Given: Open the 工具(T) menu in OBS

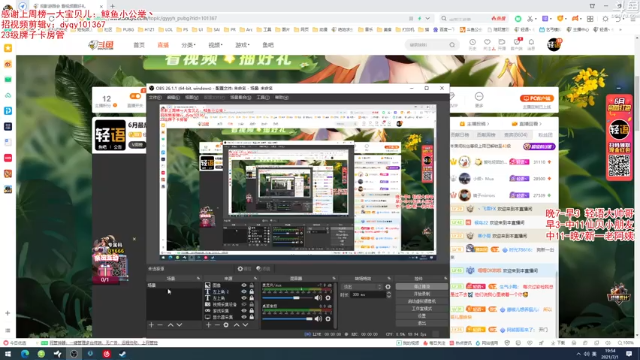Looking at the screenshot, I should coord(263,98).
